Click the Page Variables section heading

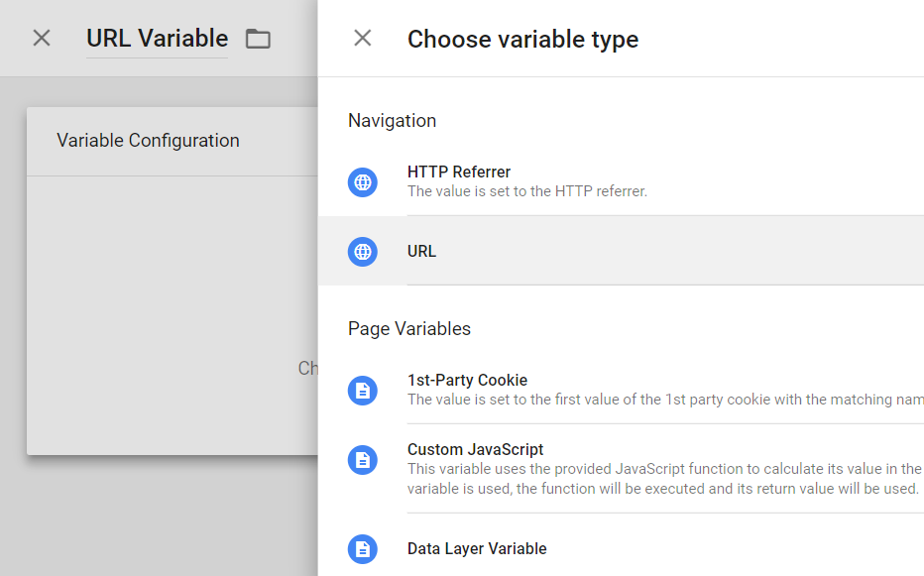pos(409,329)
